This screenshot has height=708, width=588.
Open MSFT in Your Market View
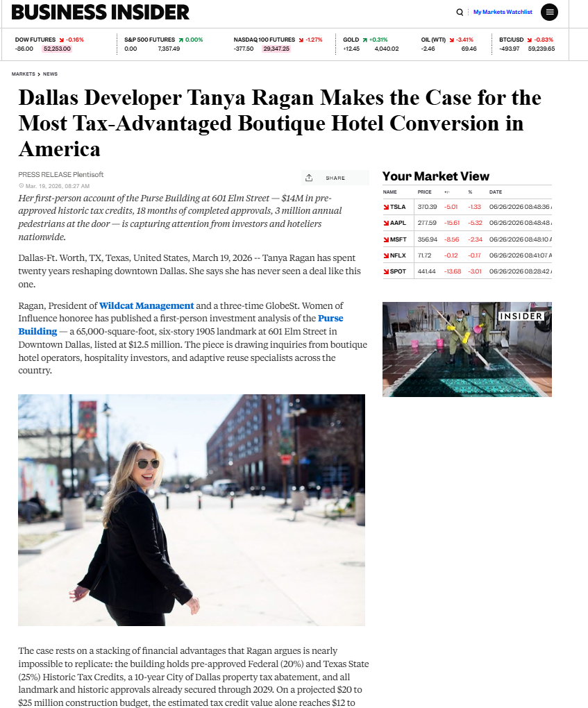click(x=398, y=239)
